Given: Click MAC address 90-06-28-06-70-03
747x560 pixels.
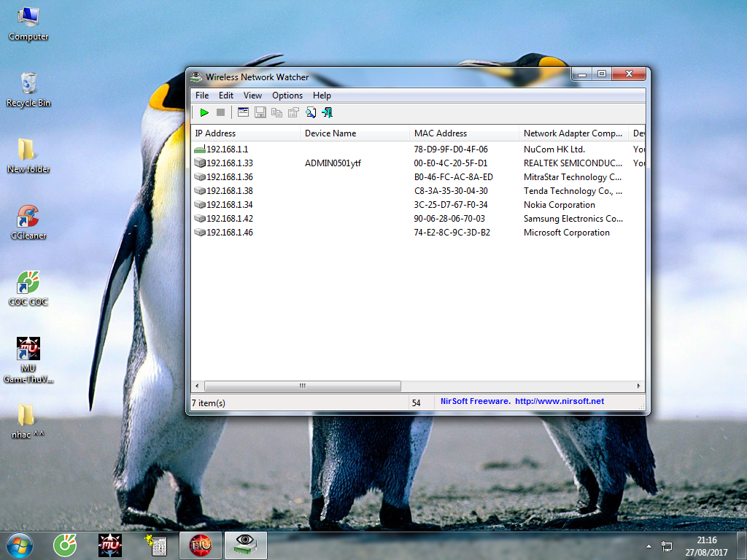Looking at the screenshot, I should pos(449,219).
